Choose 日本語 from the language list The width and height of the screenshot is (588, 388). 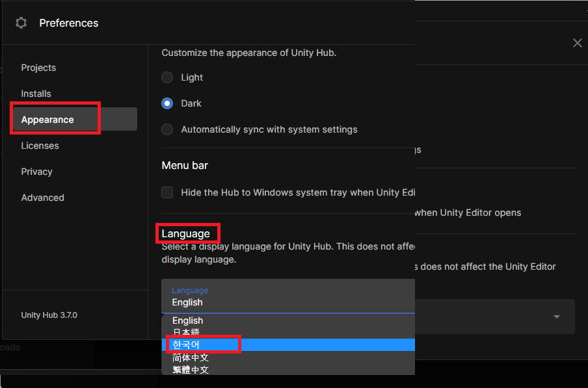coord(288,332)
